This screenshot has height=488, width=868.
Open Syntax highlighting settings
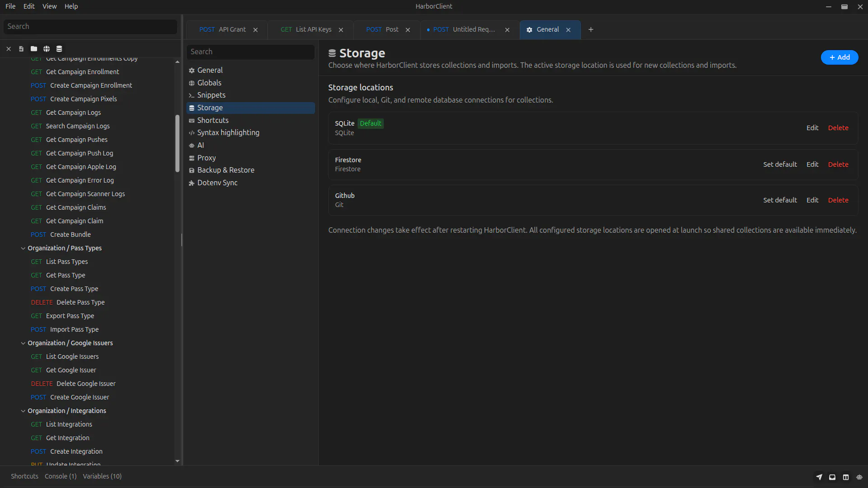[250, 133]
